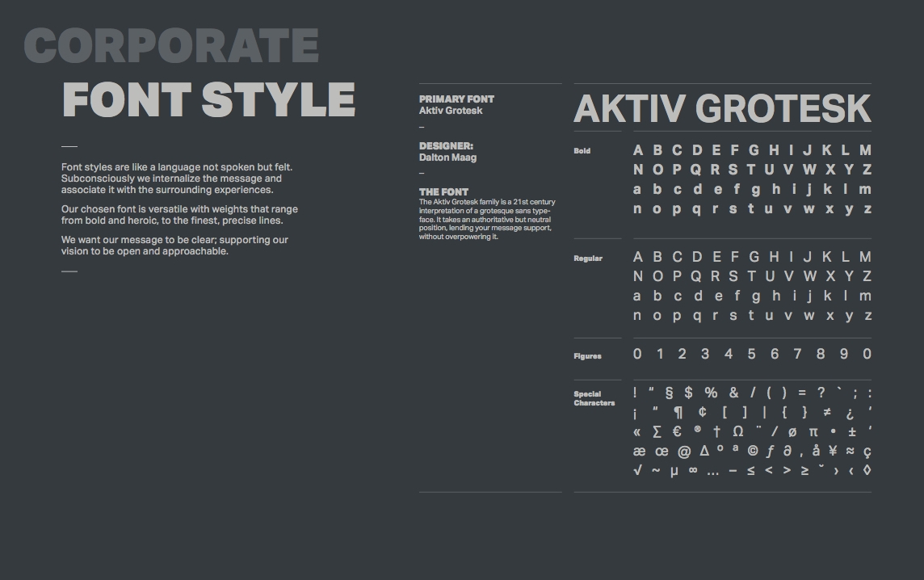This screenshot has height=580, width=924.
Task: Click uppercase G in the Regular specimen
Action: [754, 257]
